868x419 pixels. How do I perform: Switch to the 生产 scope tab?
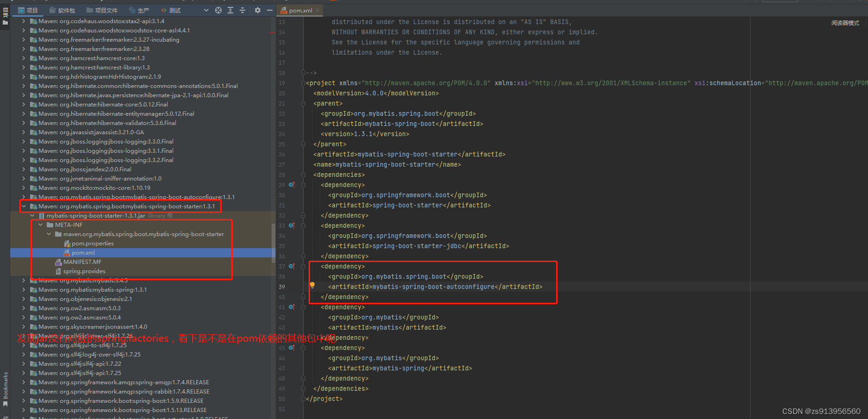[139, 10]
